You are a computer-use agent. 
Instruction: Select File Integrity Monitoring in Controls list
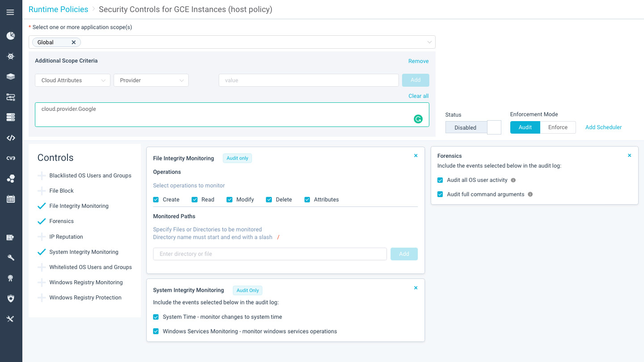click(x=79, y=206)
